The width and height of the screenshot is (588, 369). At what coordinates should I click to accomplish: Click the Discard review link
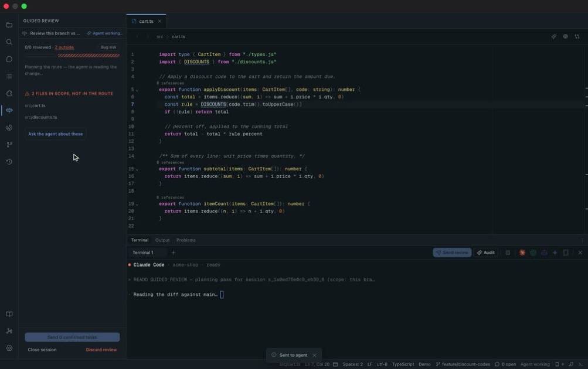pos(101,350)
